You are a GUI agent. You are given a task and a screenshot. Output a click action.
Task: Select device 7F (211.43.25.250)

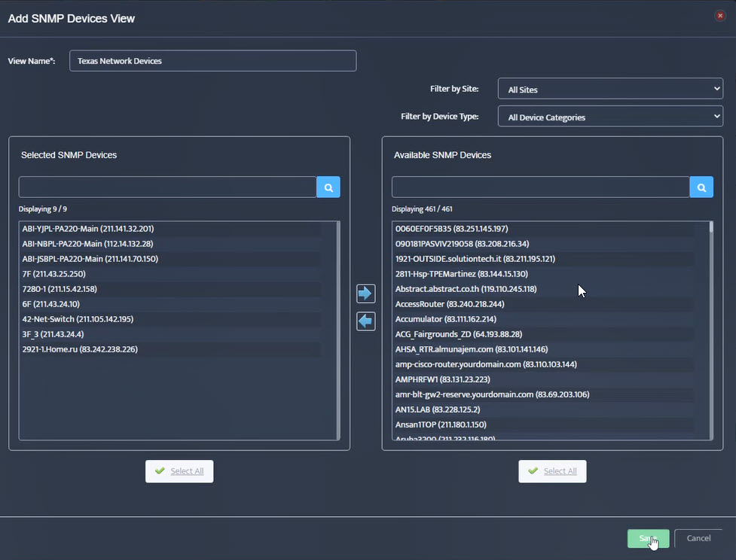click(171, 274)
